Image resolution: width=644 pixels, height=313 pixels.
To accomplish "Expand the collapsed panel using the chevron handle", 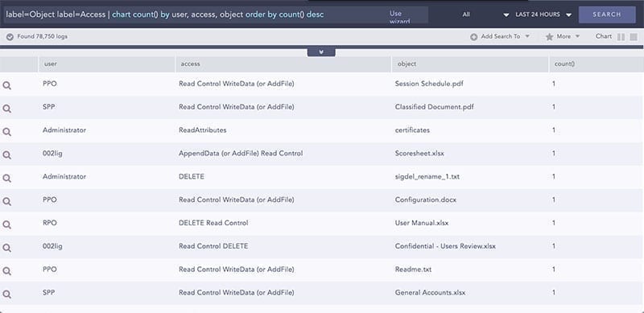I will pos(321,52).
